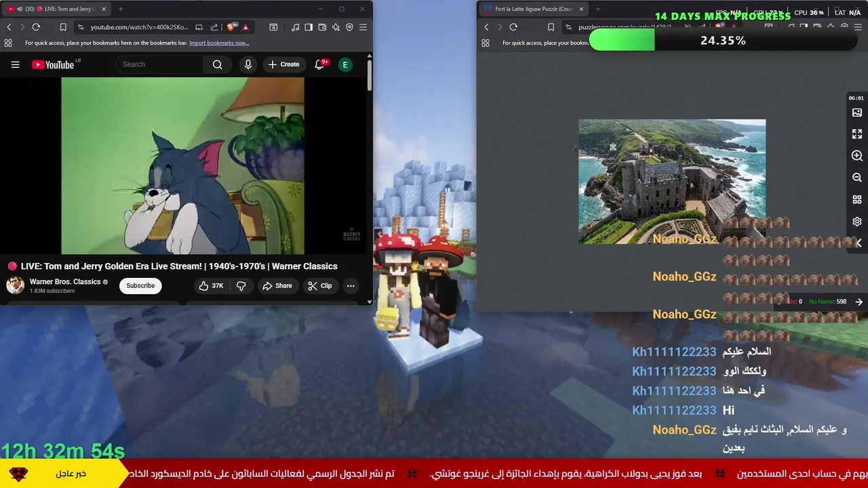Open the Brave Shields lion icon
The height and width of the screenshot is (488, 868).
pyautogui.click(x=231, y=27)
